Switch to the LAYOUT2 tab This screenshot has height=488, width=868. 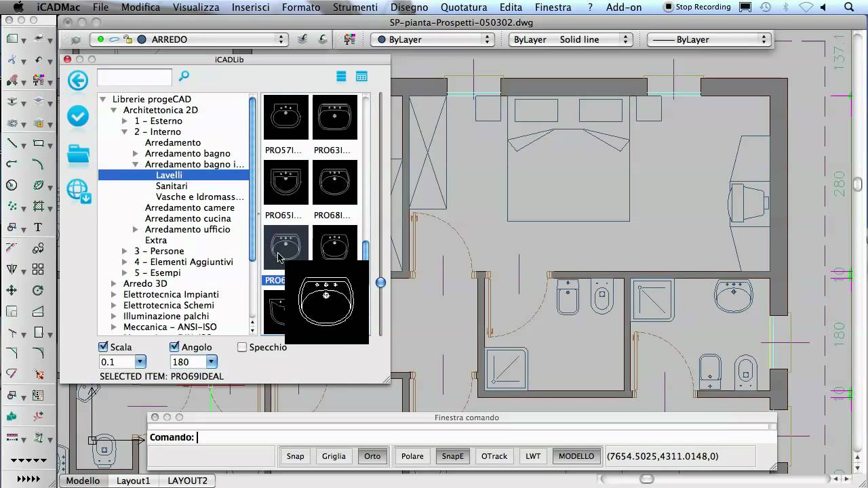[x=187, y=481]
